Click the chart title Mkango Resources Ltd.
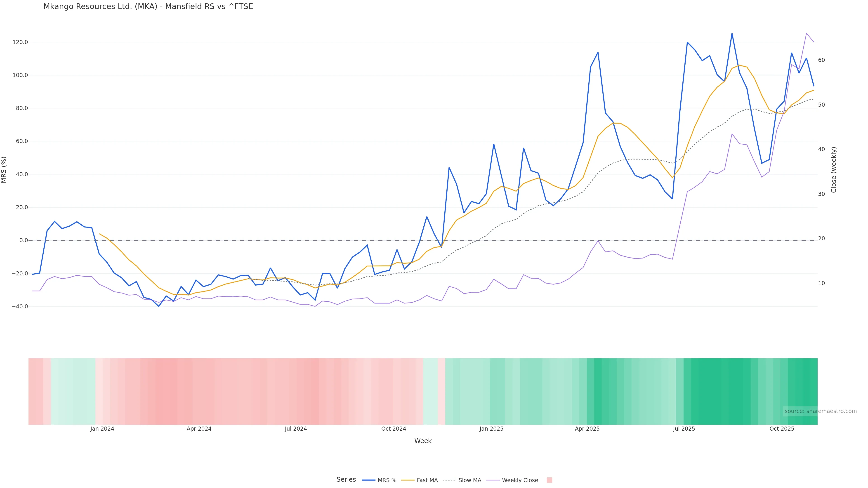Viewport: 868px width, 488px height. tap(148, 6)
